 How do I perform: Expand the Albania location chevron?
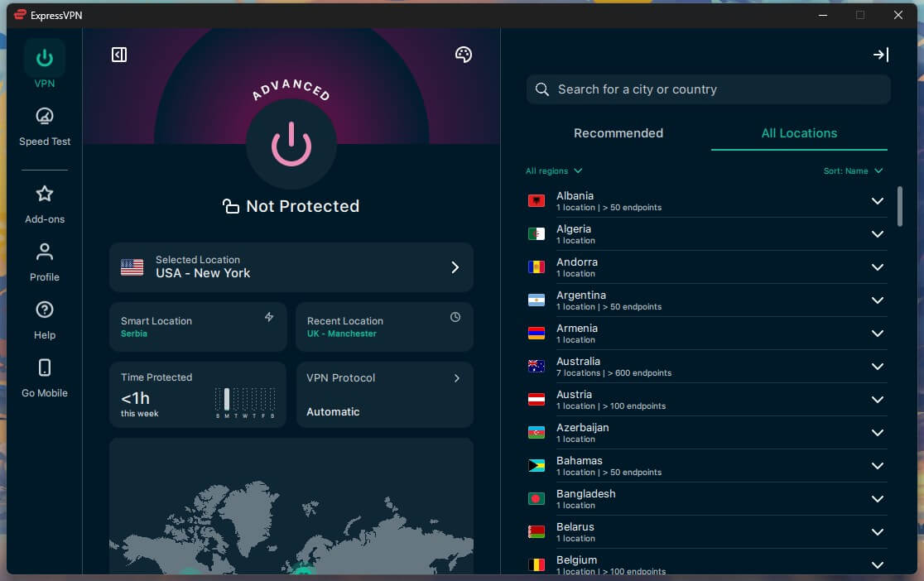click(877, 201)
